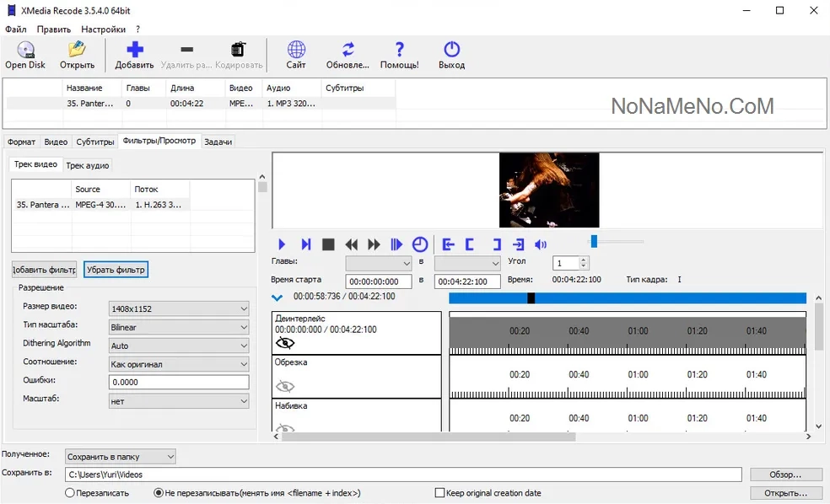Enable Keep original creation date checkbox
The image size is (830, 504).
click(x=439, y=493)
